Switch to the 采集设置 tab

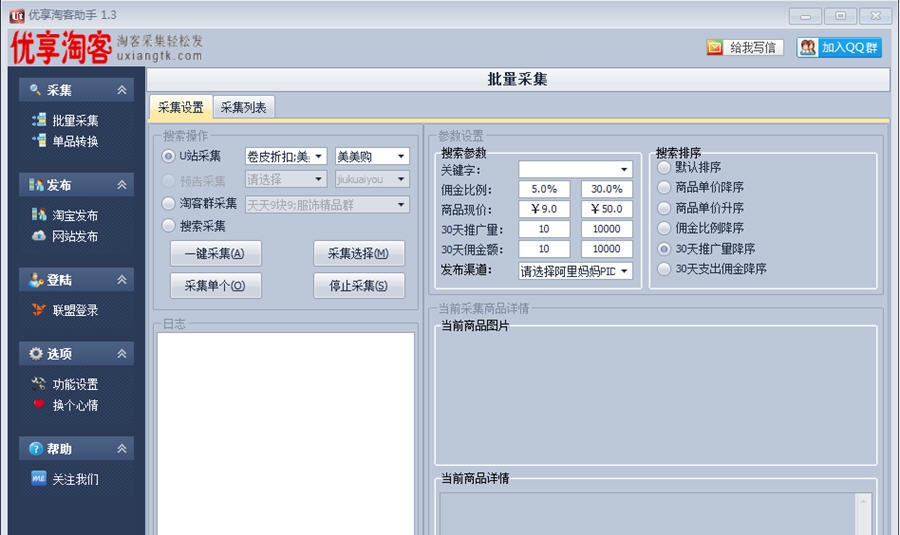coord(181,107)
